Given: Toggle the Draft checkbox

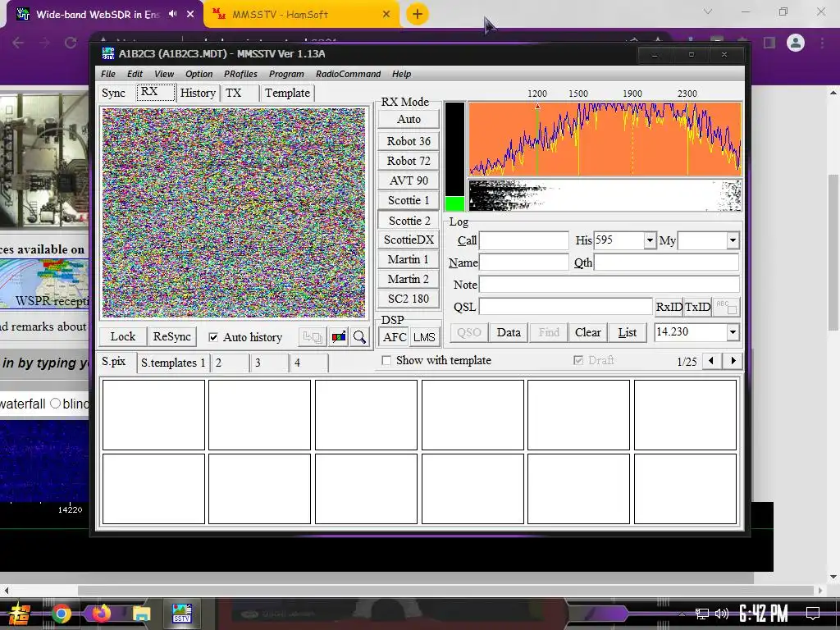Looking at the screenshot, I should (578, 361).
